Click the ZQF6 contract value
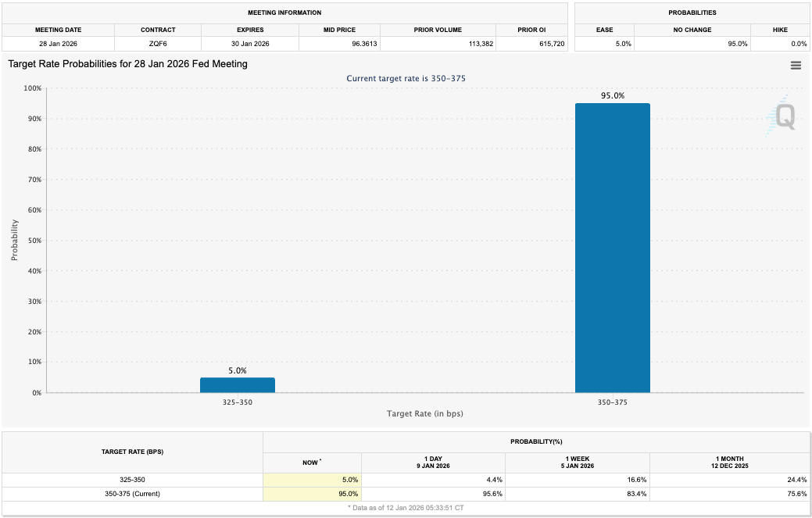Screen dimensions: 812x518 (158, 44)
